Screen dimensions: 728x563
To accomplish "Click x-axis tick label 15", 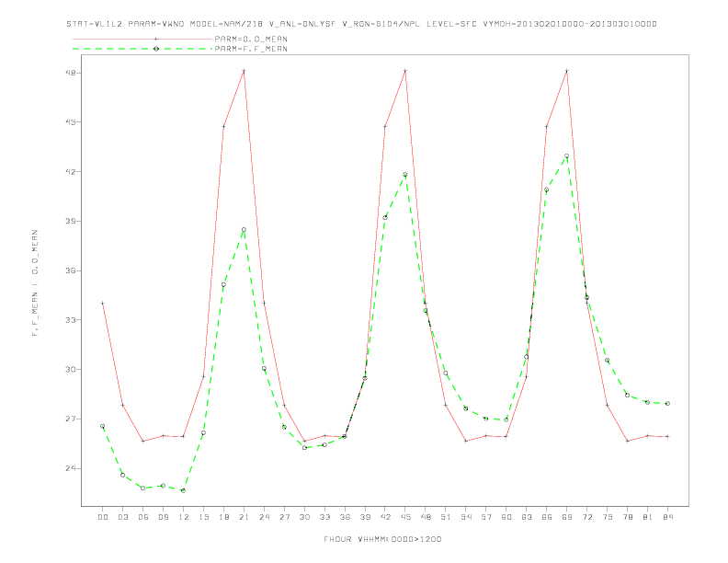I will coord(203,517).
